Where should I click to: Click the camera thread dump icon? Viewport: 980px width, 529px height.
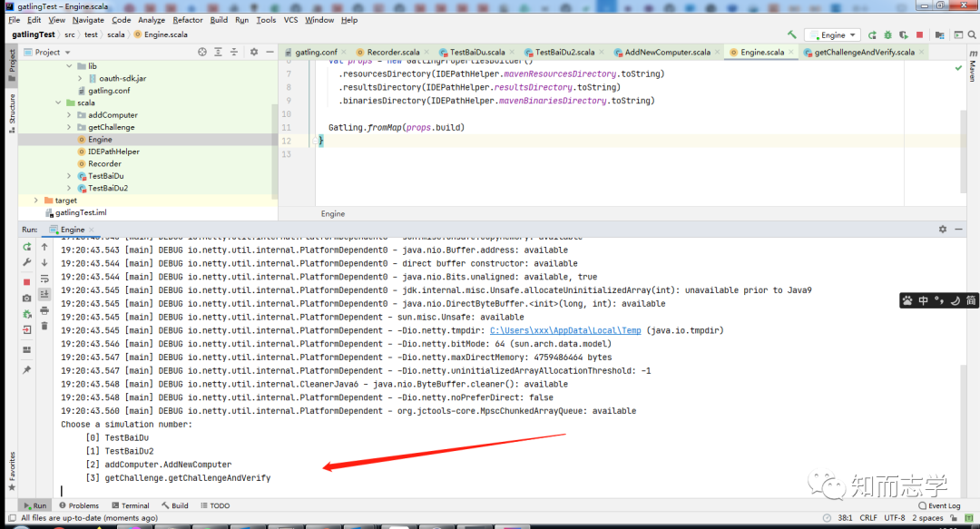pos(27,299)
